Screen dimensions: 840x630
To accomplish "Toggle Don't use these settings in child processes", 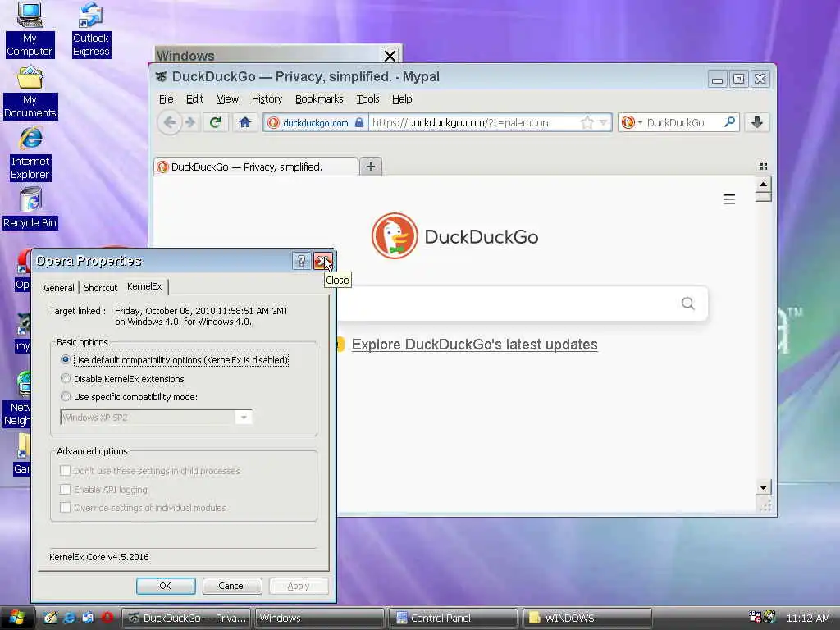I will click(66, 470).
